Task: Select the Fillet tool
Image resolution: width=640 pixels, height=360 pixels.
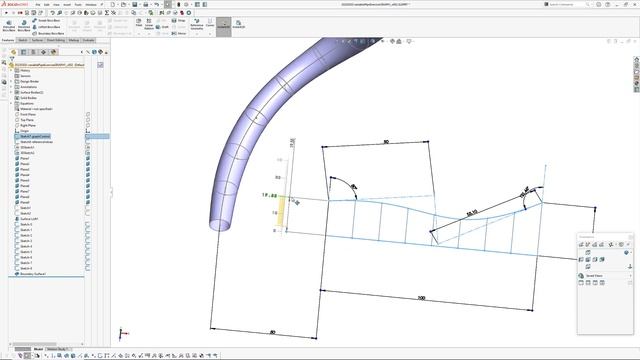Action: click(139, 22)
